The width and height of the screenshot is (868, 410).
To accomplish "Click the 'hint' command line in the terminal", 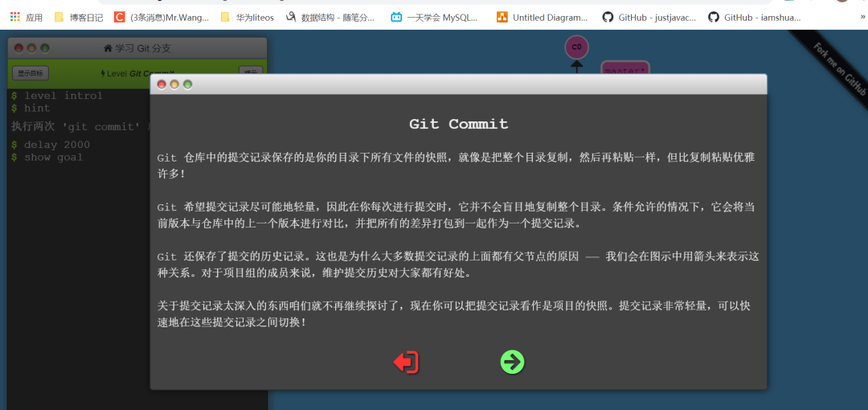I will coord(31,108).
